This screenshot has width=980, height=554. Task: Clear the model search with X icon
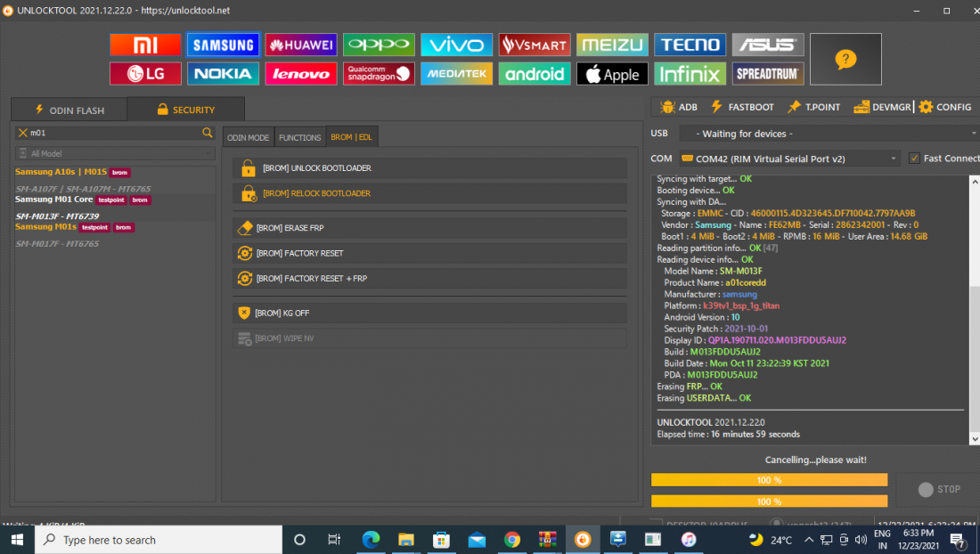23,133
